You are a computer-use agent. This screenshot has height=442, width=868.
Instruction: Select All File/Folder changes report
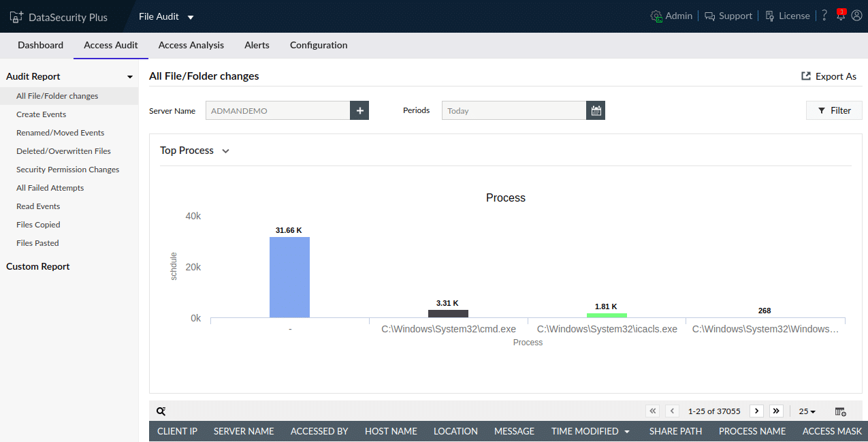[x=69, y=96]
